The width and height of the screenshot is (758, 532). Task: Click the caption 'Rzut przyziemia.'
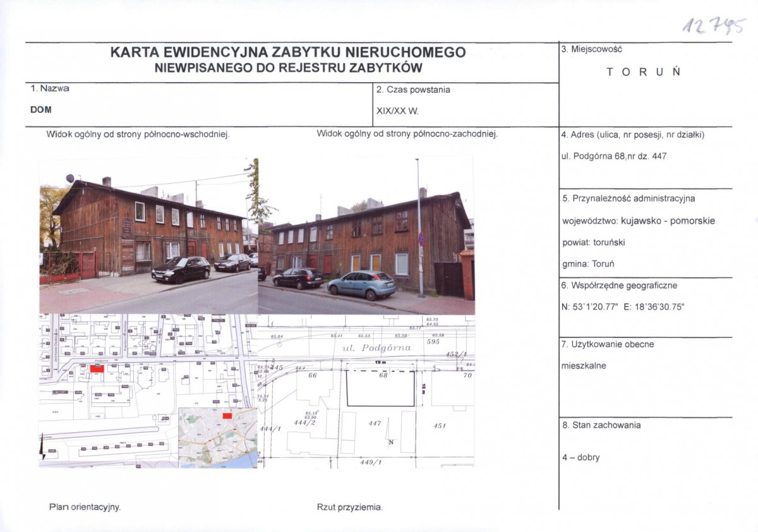350,507
